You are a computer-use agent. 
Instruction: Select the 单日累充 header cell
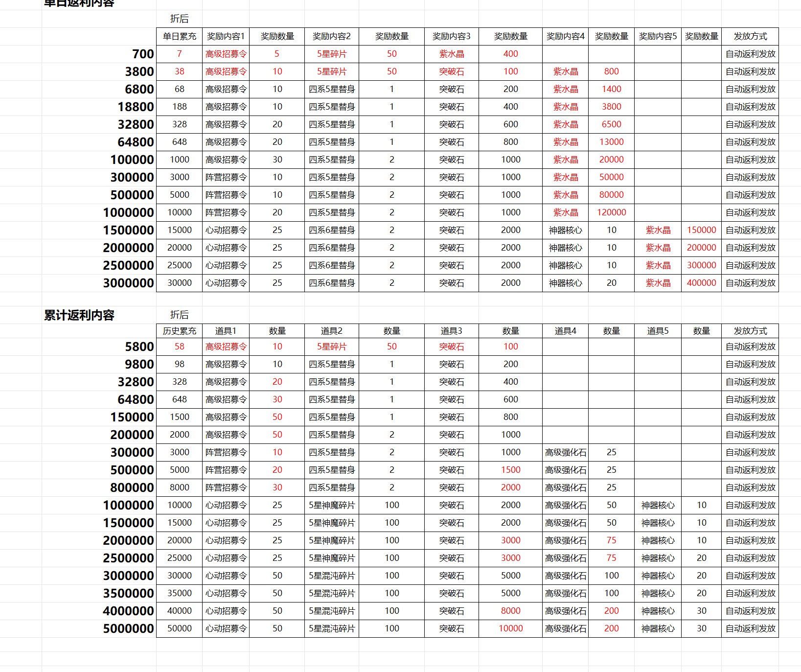[179, 36]
